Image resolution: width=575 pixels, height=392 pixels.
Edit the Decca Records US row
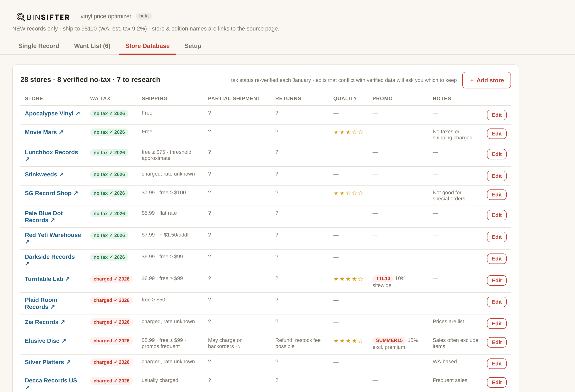click(497, 383)
